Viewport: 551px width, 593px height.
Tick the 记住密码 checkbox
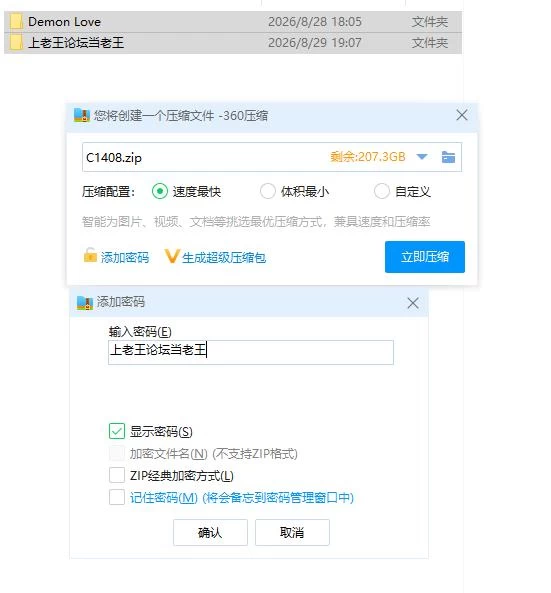pos(117,497)
